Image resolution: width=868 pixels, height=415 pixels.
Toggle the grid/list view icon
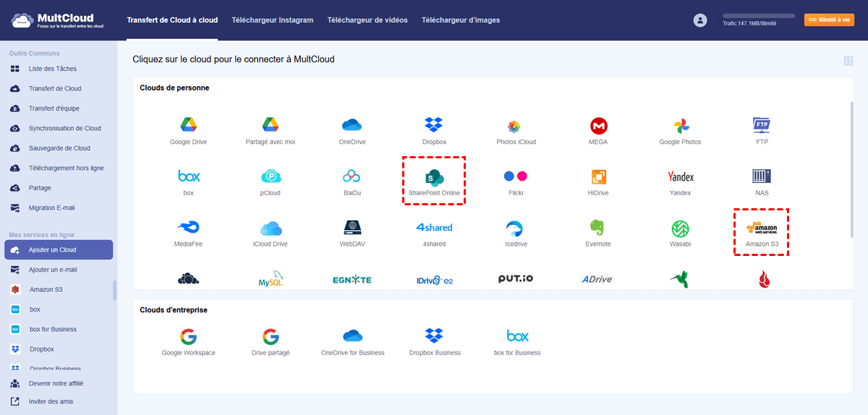point(848,61)
